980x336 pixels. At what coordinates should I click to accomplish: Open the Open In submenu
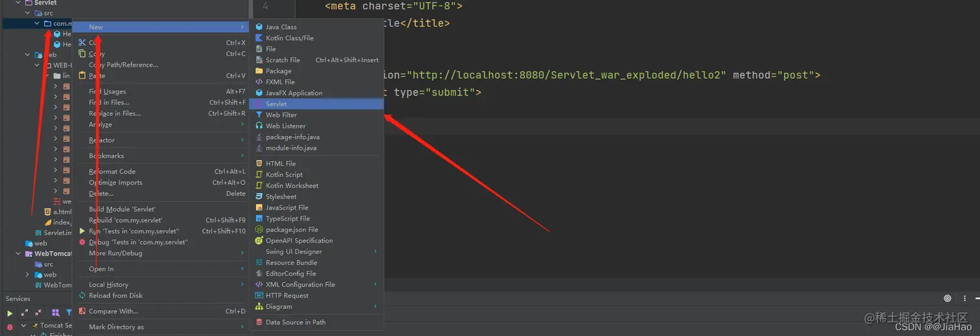(x=161, y=269)
